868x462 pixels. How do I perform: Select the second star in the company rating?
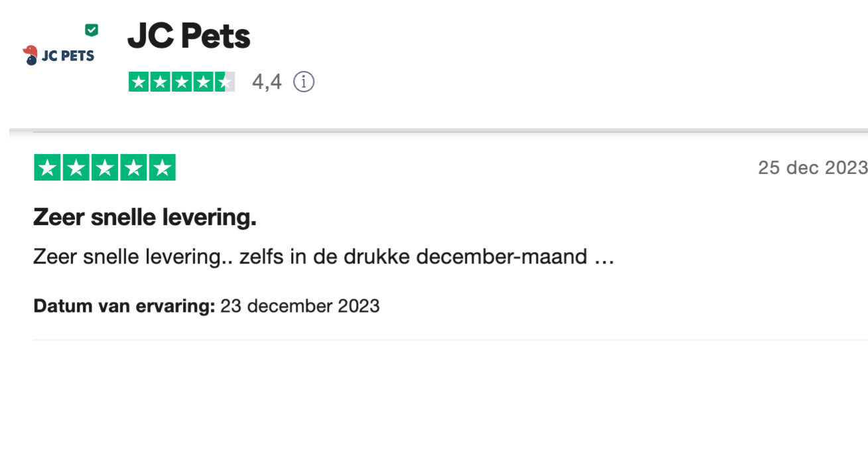[160, 82]
